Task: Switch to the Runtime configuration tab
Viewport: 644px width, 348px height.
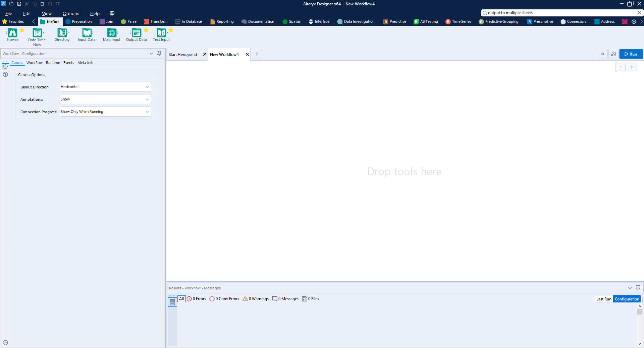Action: pos(53,63)
